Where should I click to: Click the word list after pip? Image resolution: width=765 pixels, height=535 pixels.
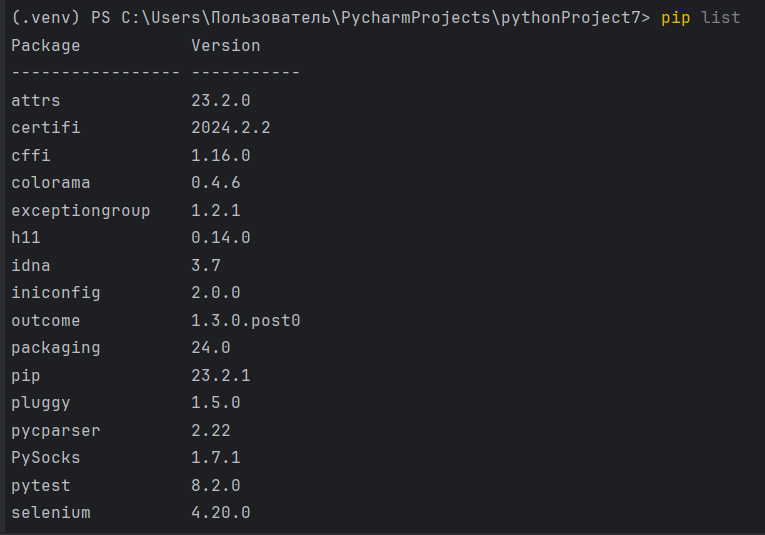coord(720,18)
